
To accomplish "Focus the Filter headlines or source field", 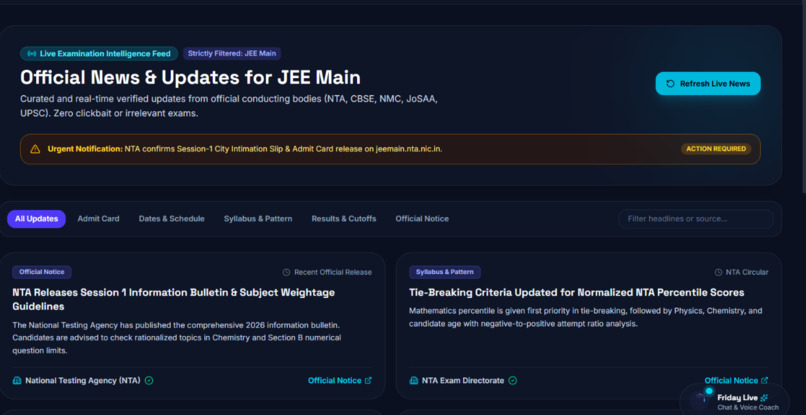I will click(x=695, y=219).
